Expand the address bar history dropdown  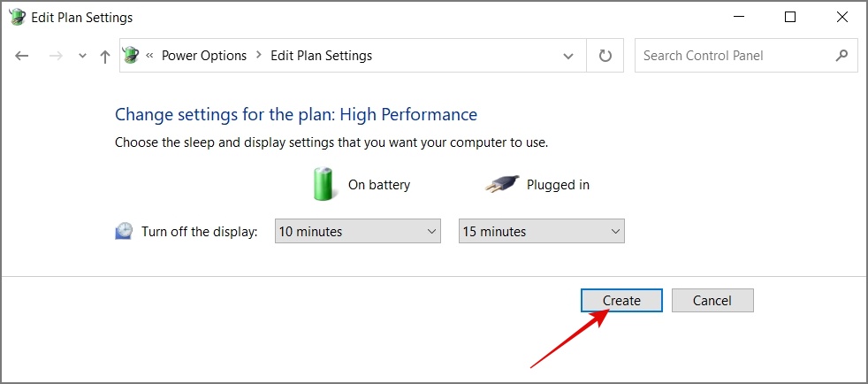pos(568,56)
